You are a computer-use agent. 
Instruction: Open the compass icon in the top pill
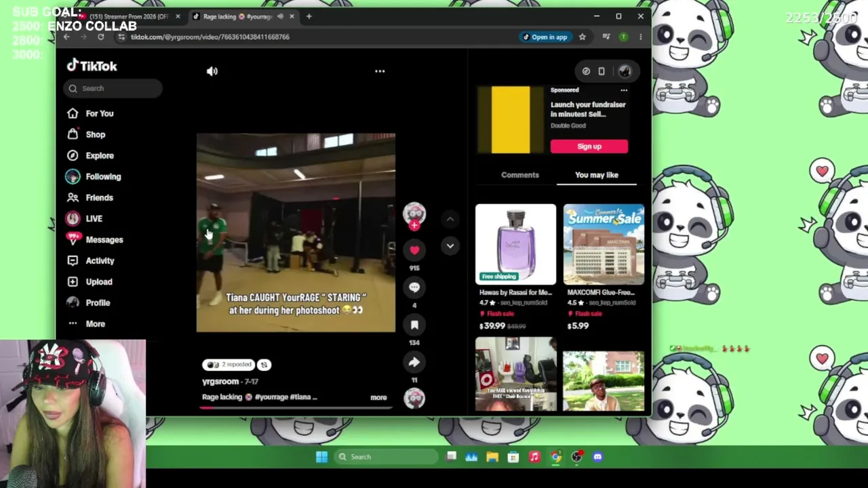click(586, 71)
